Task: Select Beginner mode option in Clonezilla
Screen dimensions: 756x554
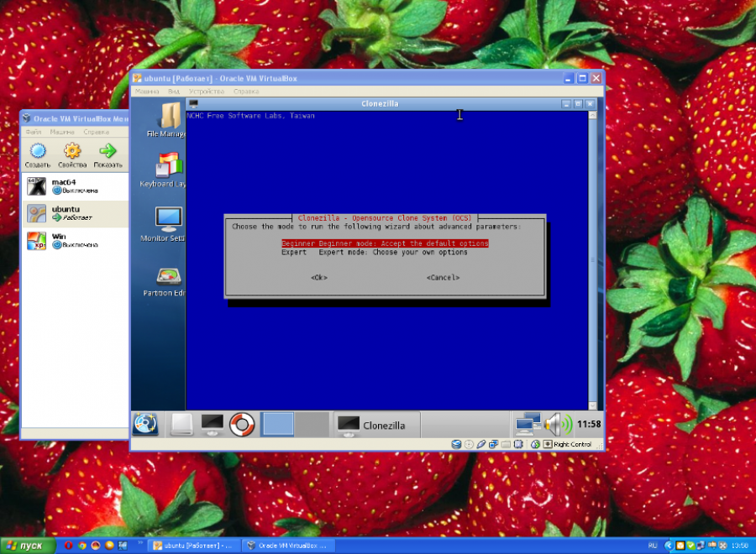Action: (x=385, y=243)
